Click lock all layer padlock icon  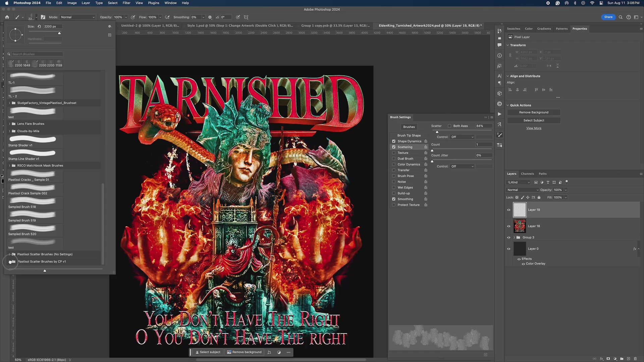click(539, 197)
